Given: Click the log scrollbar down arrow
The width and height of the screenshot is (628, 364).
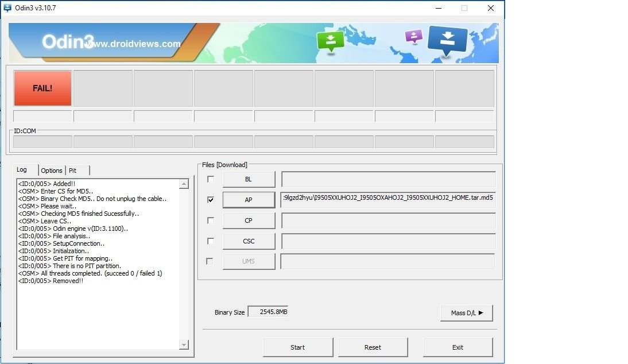Looking at the screenshot, I should pyautogui.click(x=184, y=345).
